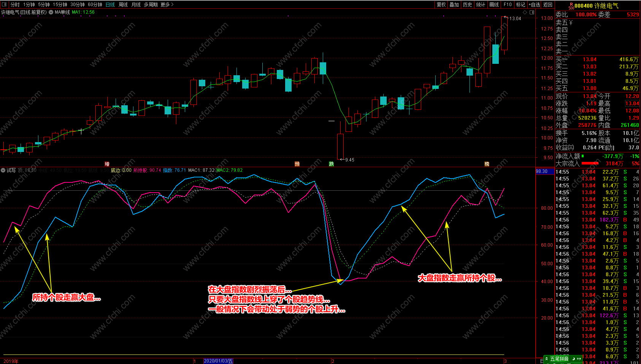The image size is (641, 364).
Task: Select the 60分钟 period tab
Action: (x=95, y=5)
